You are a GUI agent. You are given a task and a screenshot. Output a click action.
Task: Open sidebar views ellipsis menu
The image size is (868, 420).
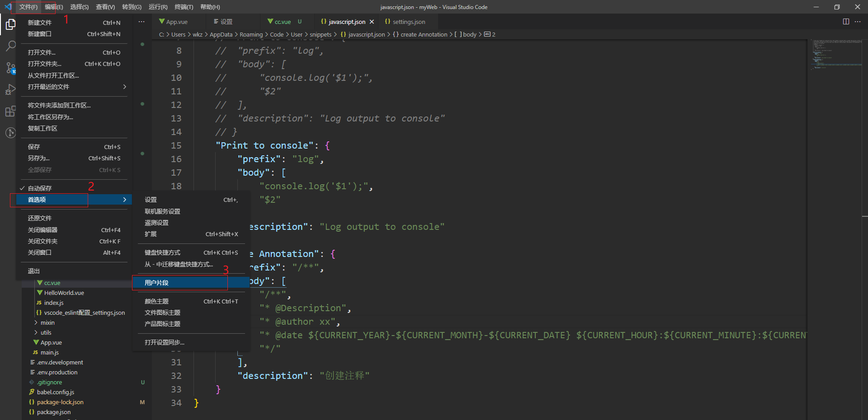[x=142, y=22]
